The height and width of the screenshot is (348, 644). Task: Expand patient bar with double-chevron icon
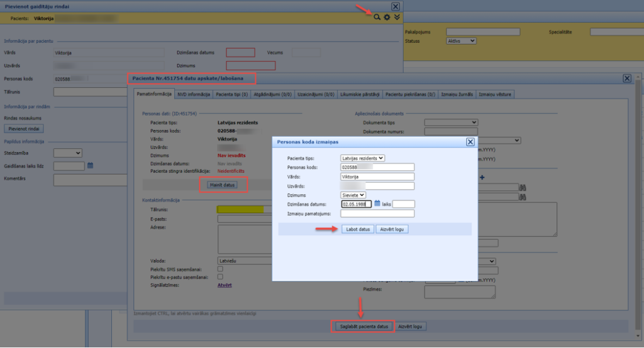point(397,18)
